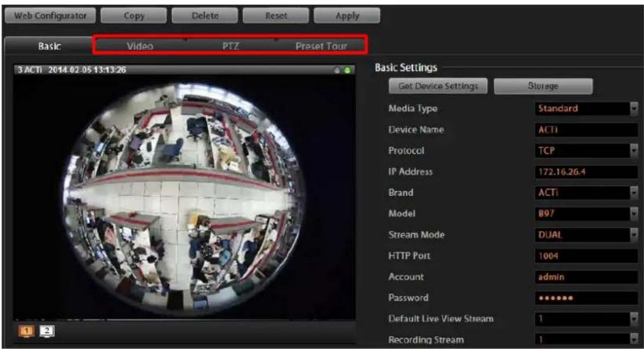Switch to the Basic tab
Viewport: 644px width, 349px height.
point(49,46)
